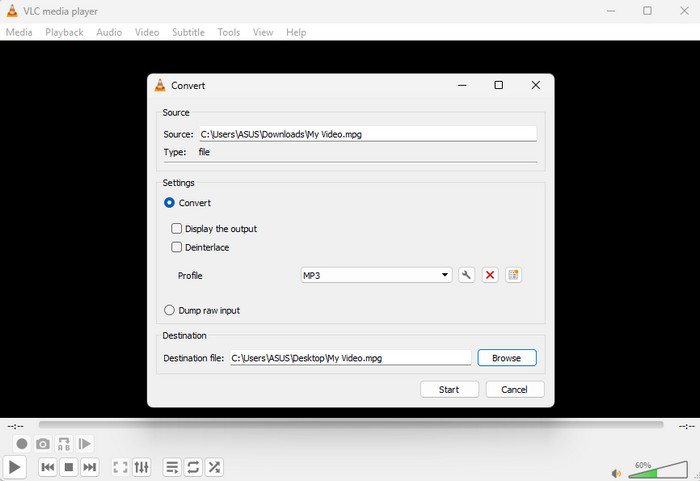Stop playback with the Stop button

(x=69, y=467)
